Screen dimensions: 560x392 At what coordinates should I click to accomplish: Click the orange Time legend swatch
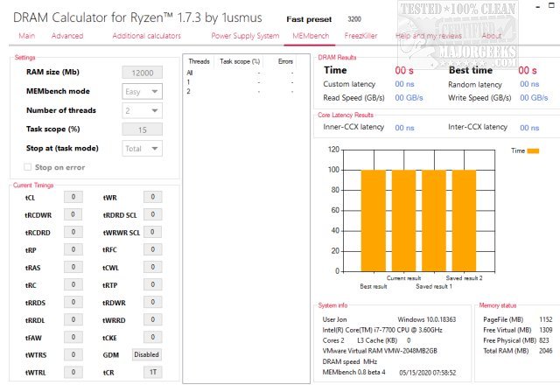click(533, 151)
